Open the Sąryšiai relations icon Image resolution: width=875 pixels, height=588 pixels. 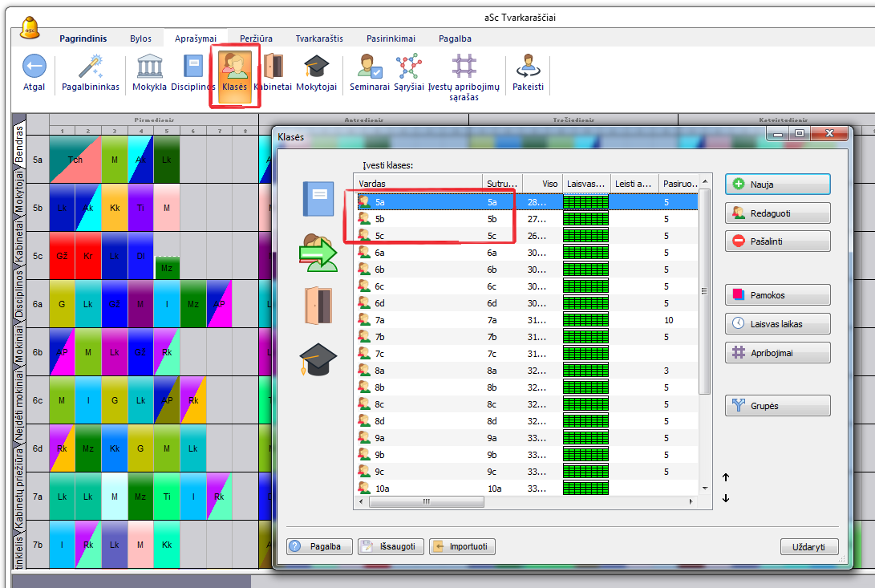click(408, 67)
